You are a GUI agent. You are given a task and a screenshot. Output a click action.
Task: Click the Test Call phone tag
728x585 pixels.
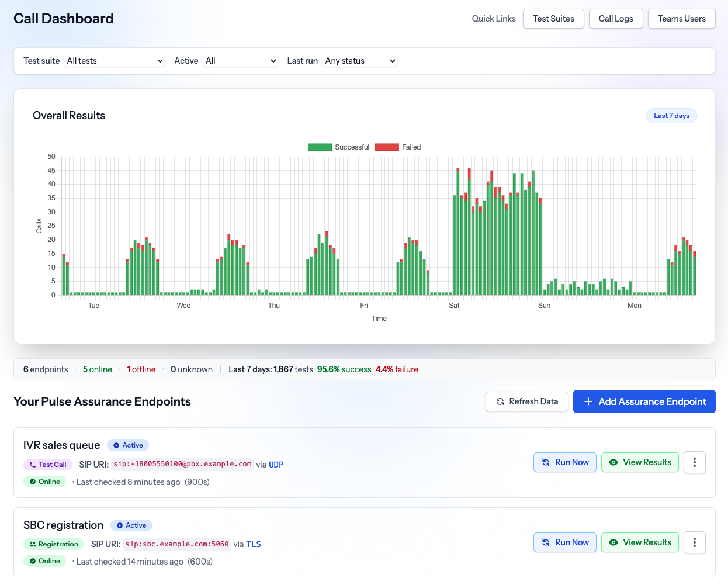(x=48, y=465)
